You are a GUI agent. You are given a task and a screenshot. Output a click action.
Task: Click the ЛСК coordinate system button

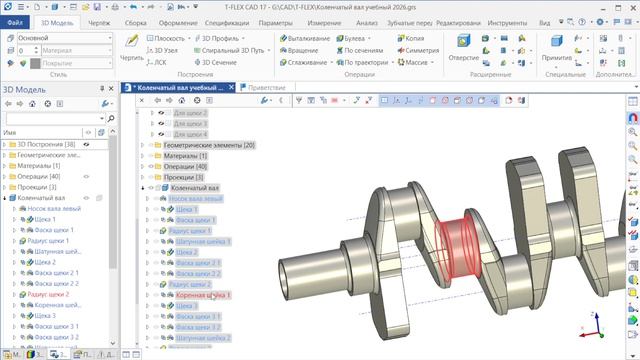click(156, 62)
